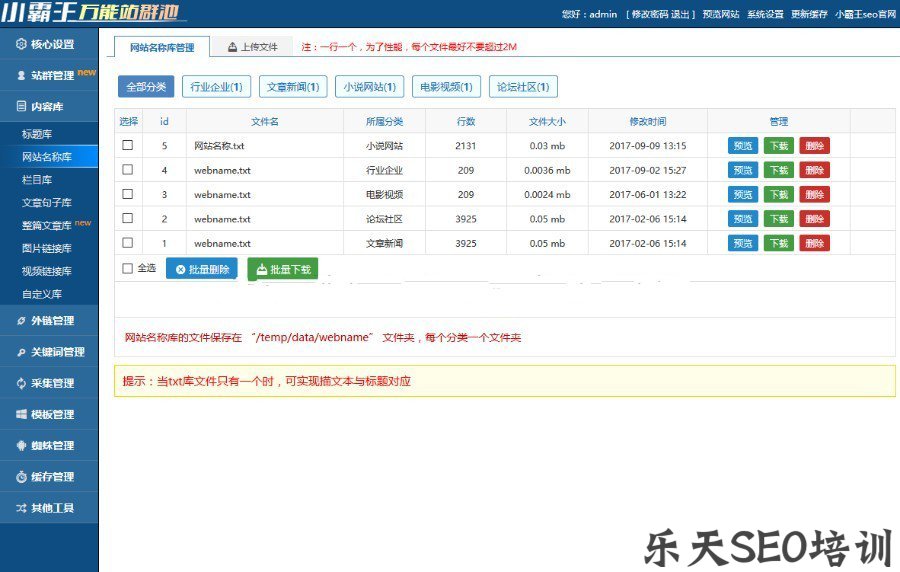Expand the 外链管理 sidebar section
The image size is (900, 572).
(x=49, y=321)
